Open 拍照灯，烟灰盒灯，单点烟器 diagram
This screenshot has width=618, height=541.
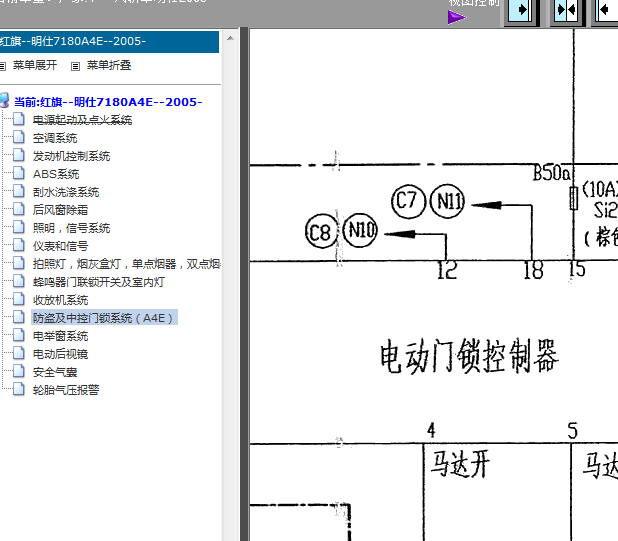click(126, 264)
